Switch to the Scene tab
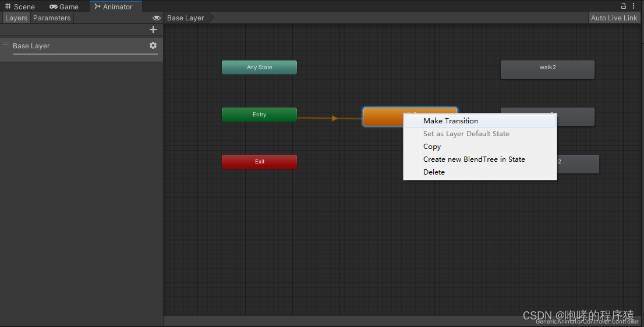The image size is (644, 327). coord(19,6)
